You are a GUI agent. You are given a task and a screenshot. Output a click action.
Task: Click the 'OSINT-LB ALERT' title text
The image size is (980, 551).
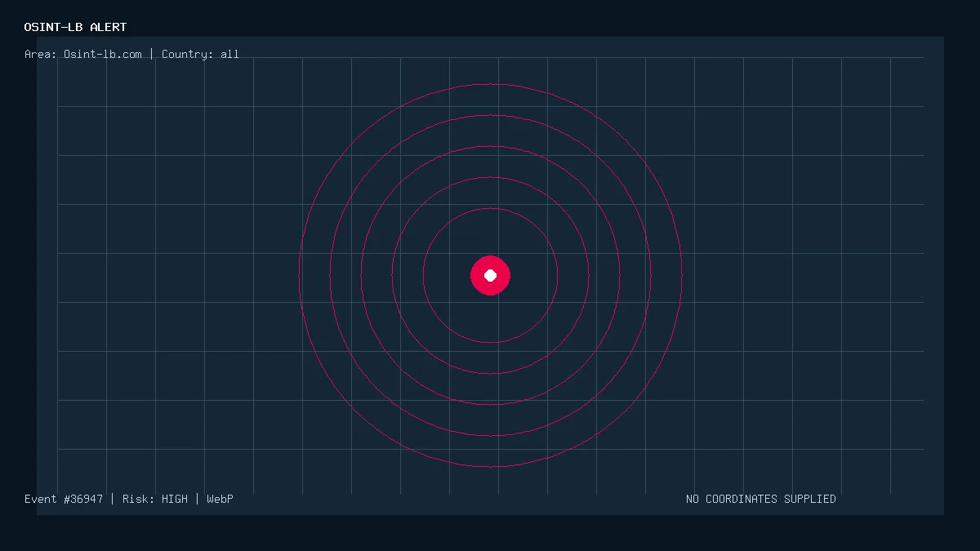point(76,28)
